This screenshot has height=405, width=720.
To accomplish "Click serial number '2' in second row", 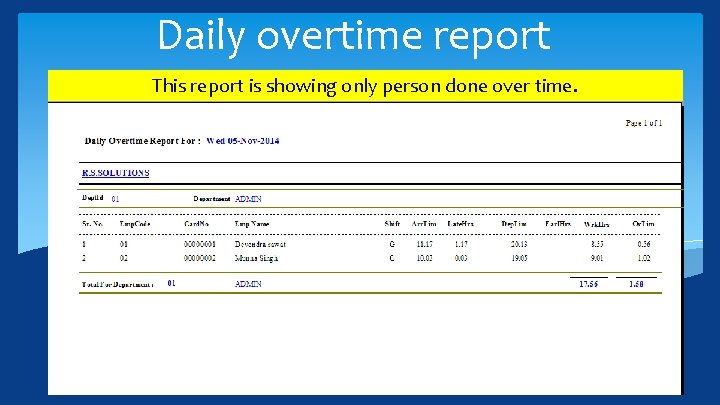I will click(84, 258).
